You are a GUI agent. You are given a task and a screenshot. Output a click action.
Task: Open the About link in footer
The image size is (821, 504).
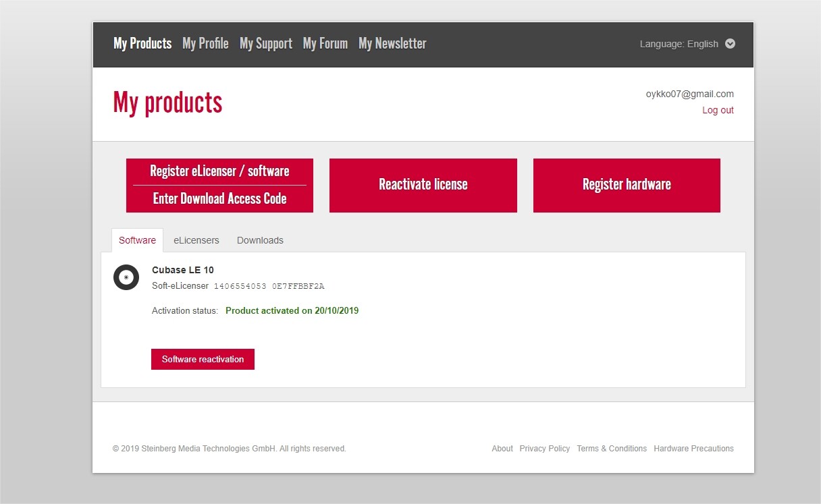click(x=502, y=449)
